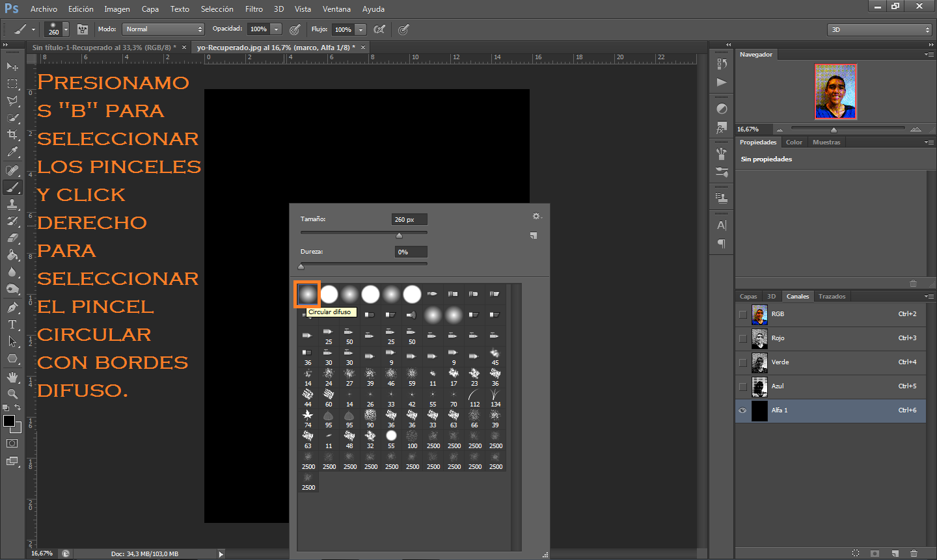This screenshot has width=937, height=560.
Task: Select the Shape tool
Action: [x=12, y=358]
